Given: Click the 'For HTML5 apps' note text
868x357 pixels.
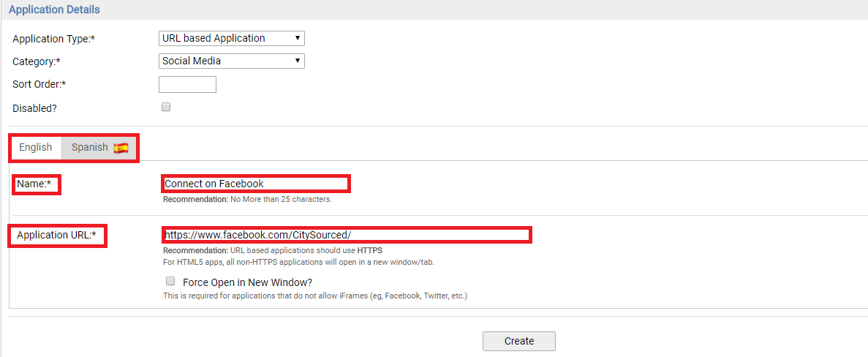Looking at the screenshot, I should 299,262.
